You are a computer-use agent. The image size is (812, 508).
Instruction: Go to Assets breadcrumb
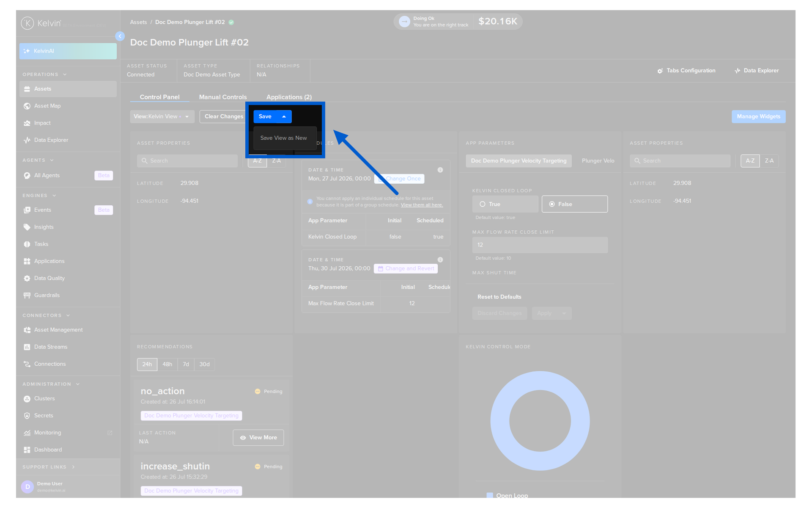pos(139,22)
